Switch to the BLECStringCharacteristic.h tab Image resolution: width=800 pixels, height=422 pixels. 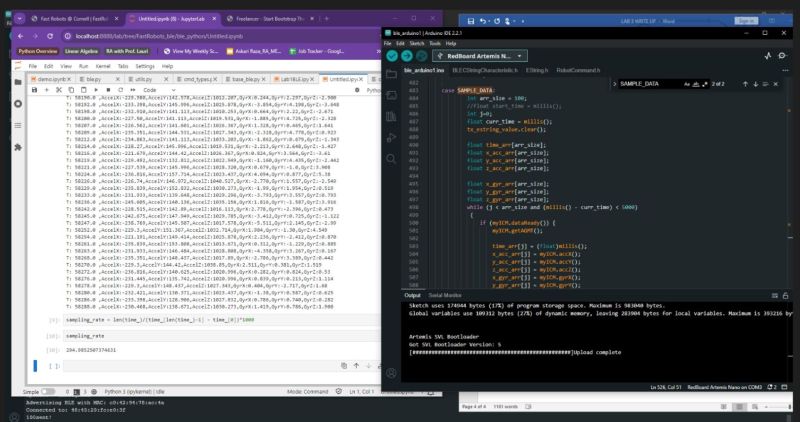coord(485,70)
